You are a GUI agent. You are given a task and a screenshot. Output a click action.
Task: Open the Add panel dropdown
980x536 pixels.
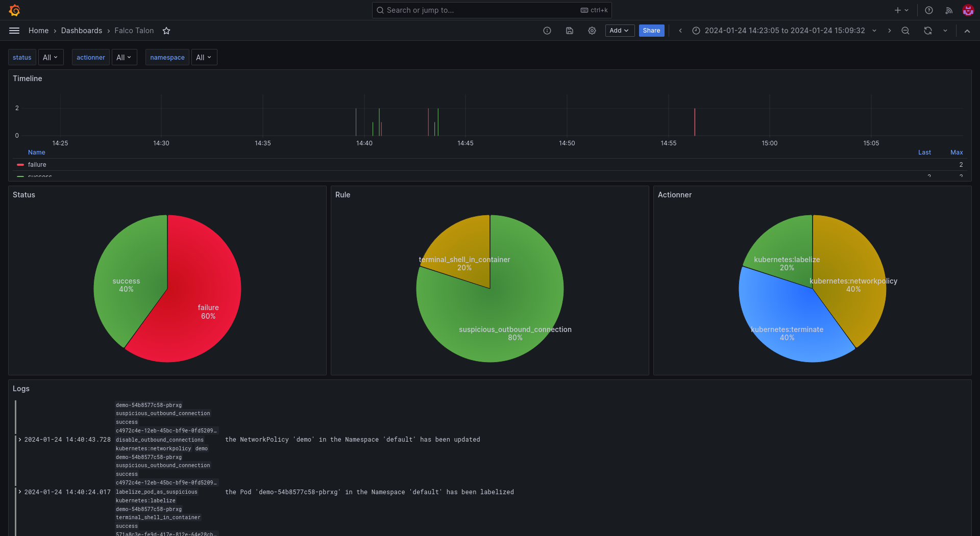click(x=619, y=31)
